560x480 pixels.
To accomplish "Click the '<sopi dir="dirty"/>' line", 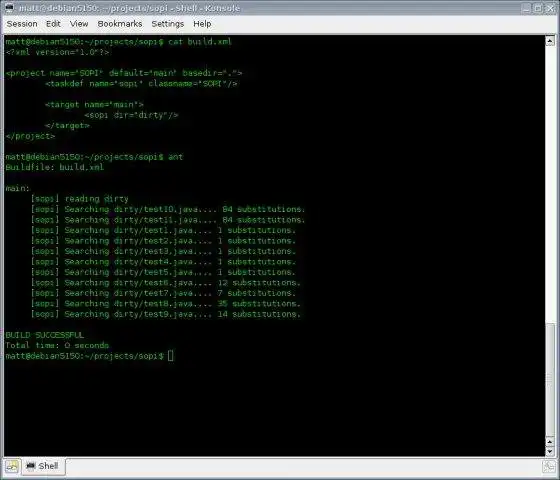I will (x=131, y=115).
